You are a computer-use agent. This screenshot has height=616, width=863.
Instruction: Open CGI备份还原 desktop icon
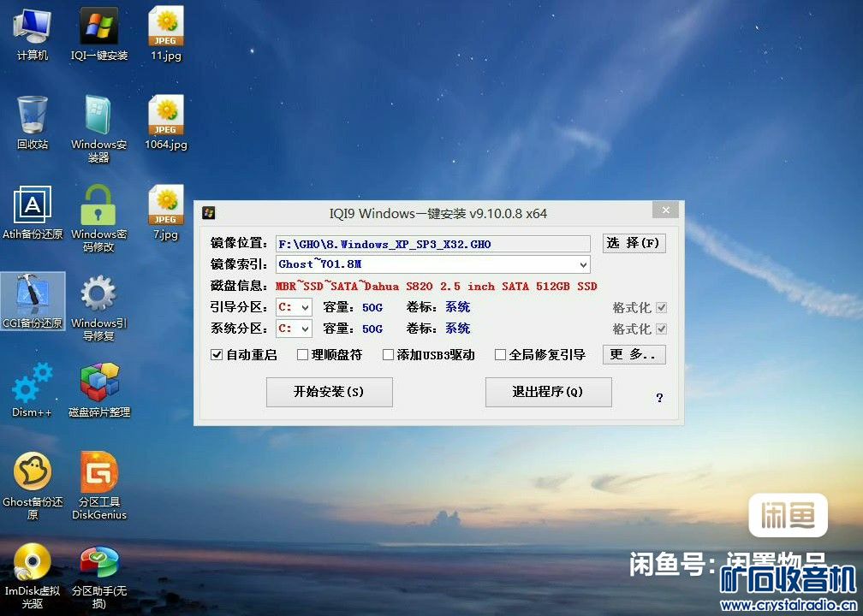[33, 301]
